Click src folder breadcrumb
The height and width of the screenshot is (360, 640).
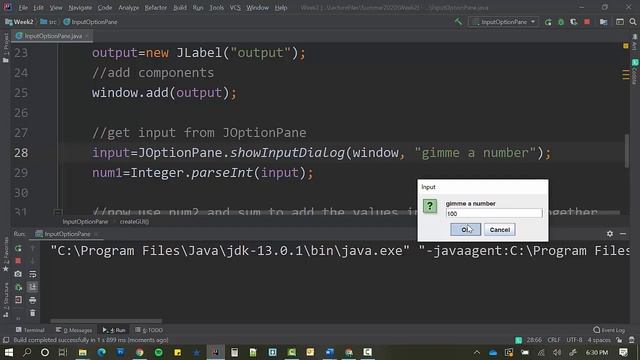[49, 22]
